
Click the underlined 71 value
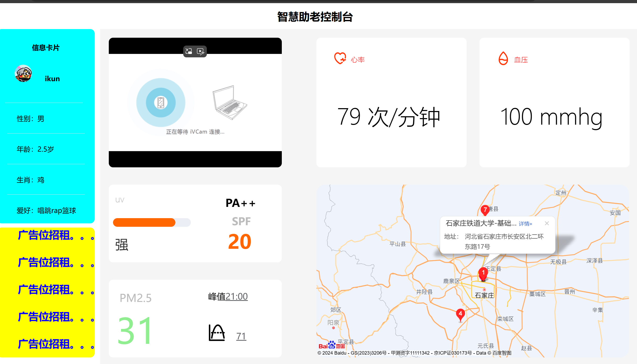coord(241,336)
